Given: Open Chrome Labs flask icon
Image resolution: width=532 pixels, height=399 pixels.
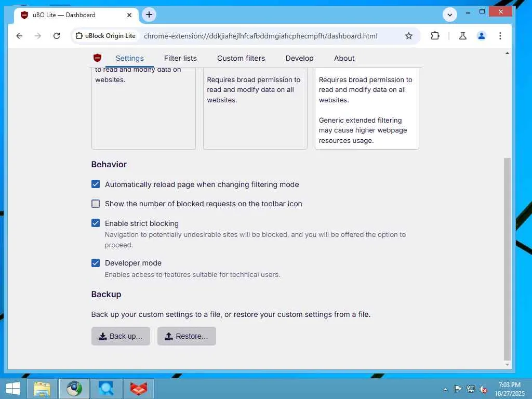Looking at the screenshot, I should 462,36.
